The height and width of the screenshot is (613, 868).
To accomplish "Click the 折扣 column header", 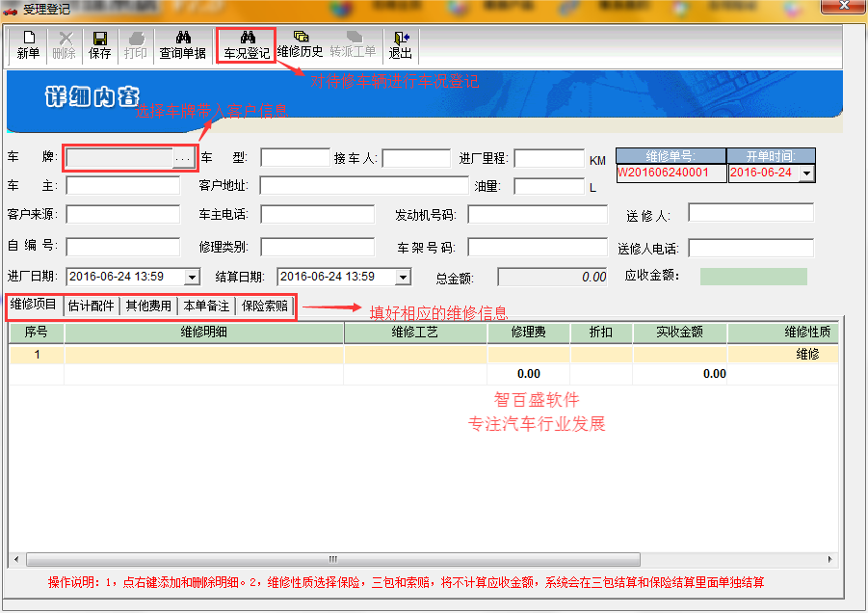I will (x=601, y=333).
